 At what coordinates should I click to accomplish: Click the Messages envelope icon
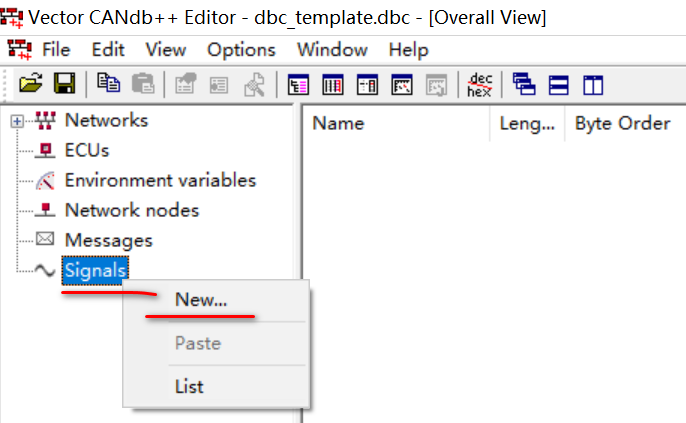45,239
